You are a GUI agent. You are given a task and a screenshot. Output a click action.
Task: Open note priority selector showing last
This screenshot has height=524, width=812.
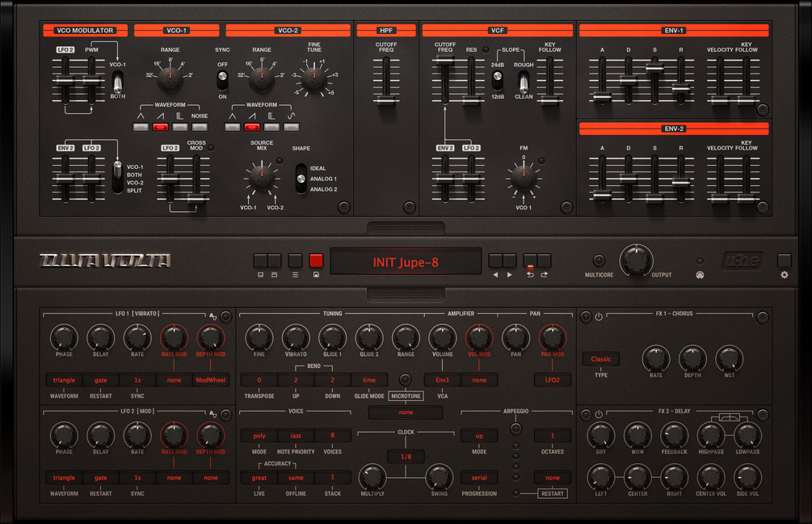(x=297, y=436)
